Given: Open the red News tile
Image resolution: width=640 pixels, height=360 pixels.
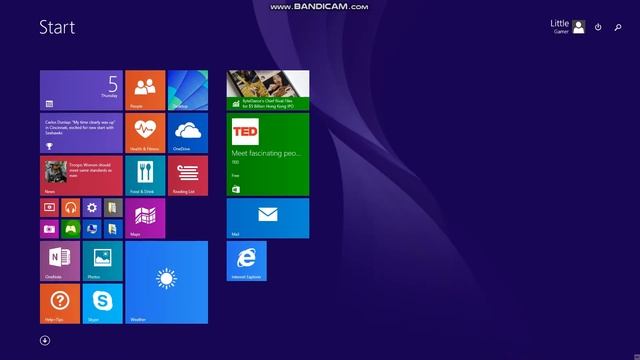Looking at the screenshot, I should tap(81, 176).
